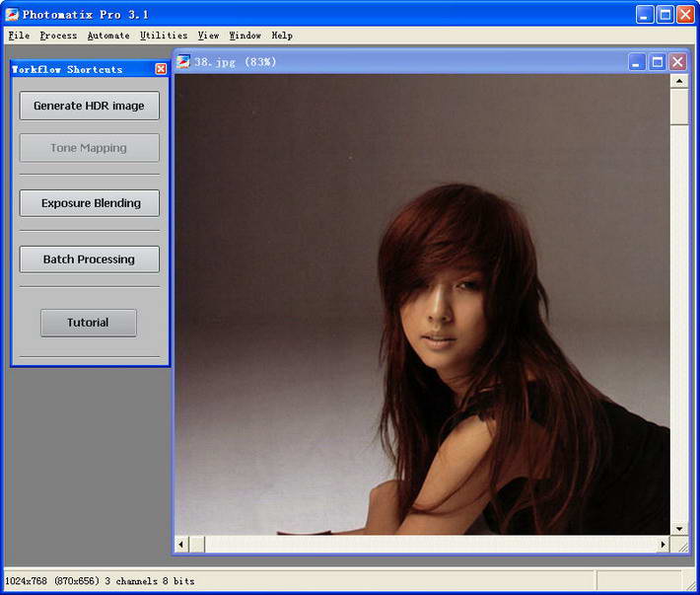The width and height of the screenshot is (700, 595).
Task: Launch Batch Processing from the workflow panel
Action: 90,260
